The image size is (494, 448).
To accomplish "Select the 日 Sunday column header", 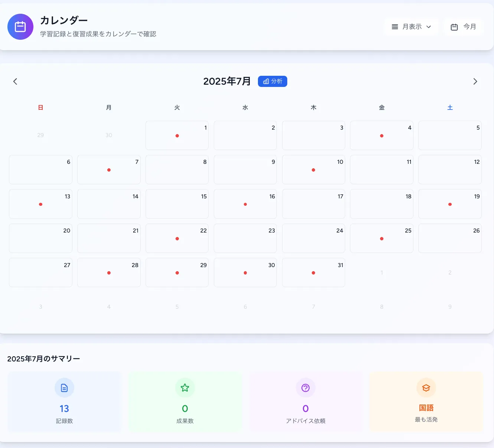I will (x=40, y=107).
